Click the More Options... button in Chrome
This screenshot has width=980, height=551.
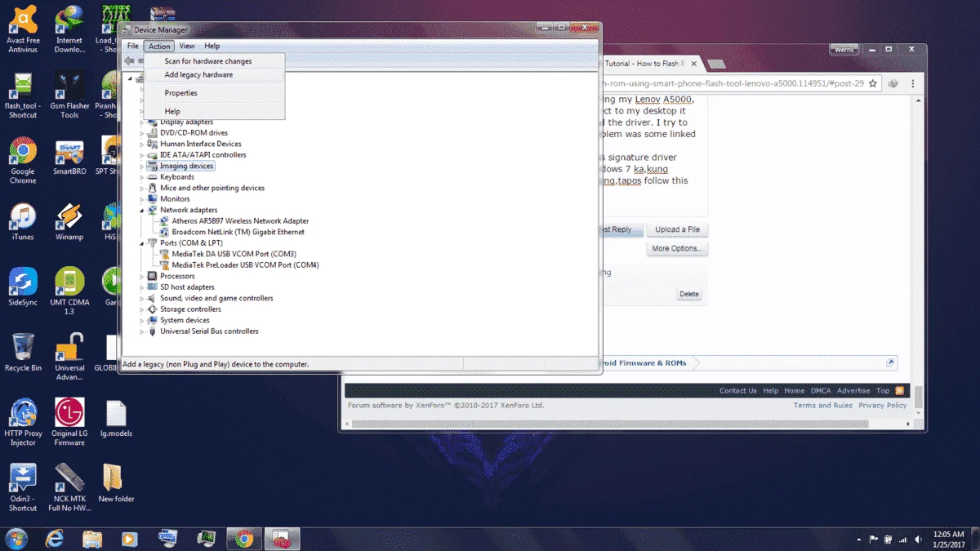677,248
